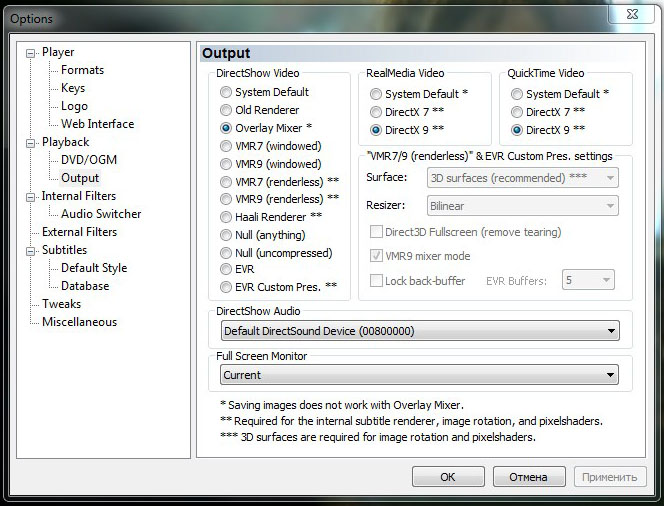Open the Default Style subtitles page
This screenshot has width=664, height=506.
[94, 268]
